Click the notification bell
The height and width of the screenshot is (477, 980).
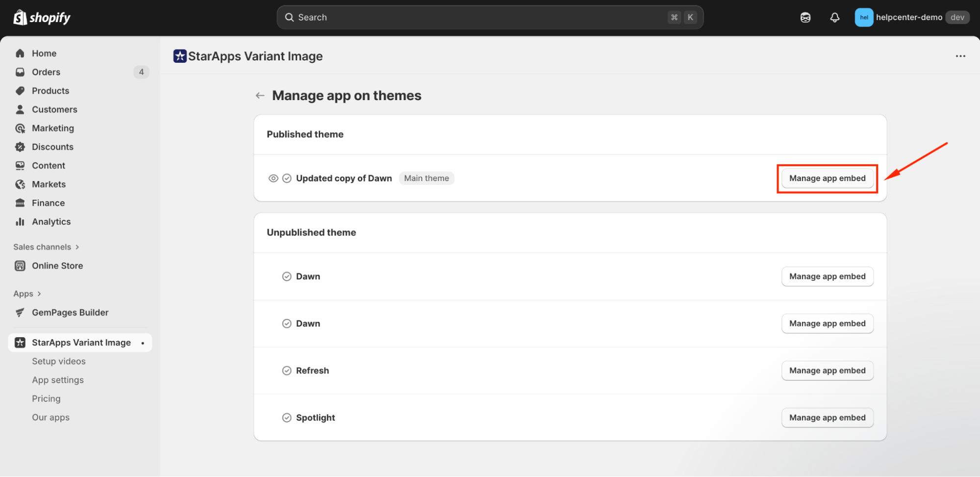coord(835,17)
